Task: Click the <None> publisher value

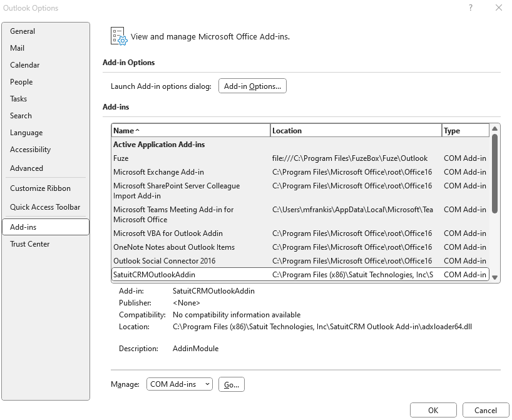Action: coord(186,303)
